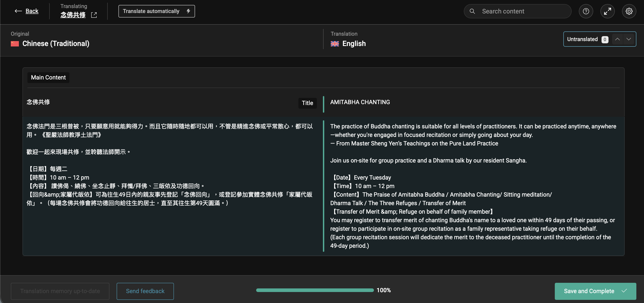Toggle fullscreen expand icon

point(607,11)
